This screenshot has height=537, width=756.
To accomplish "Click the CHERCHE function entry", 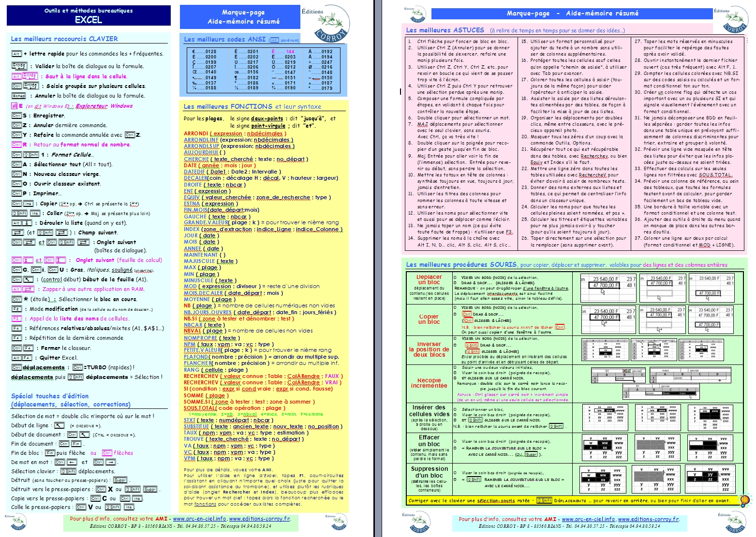I will pyautogui.click(x=246, y=159).
